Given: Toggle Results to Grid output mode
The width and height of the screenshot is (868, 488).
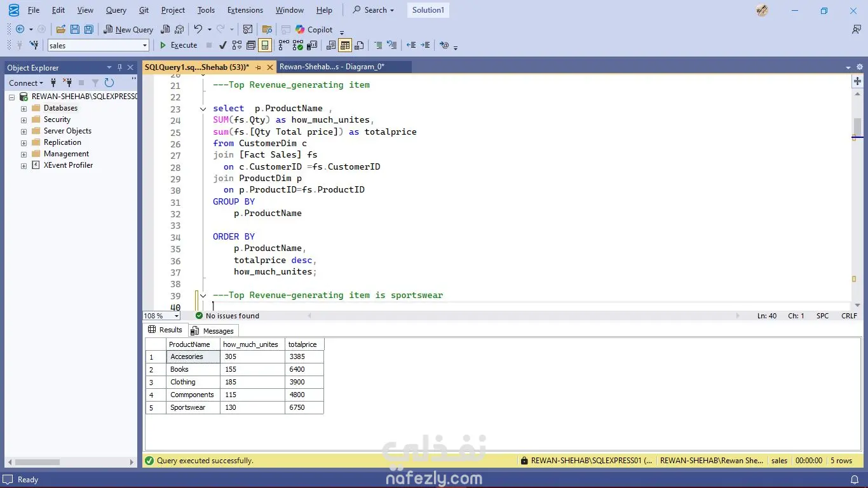Looking at the screenshot, I should 345,45.
